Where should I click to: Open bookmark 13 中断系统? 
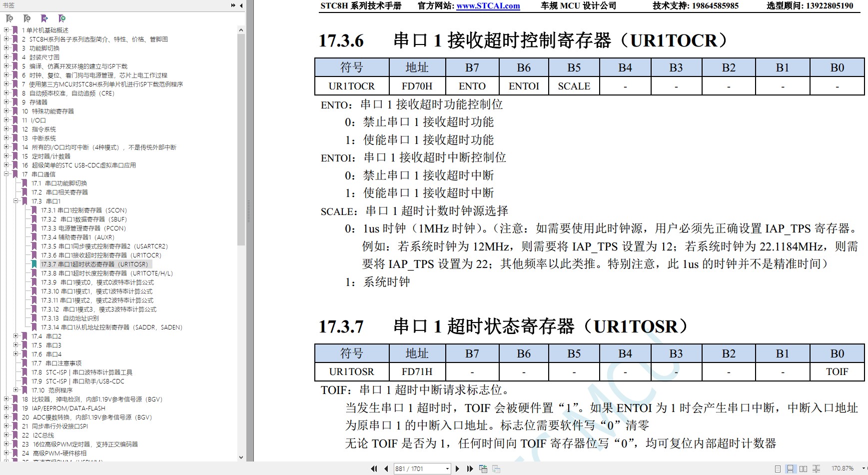click(x=39, y=138)
